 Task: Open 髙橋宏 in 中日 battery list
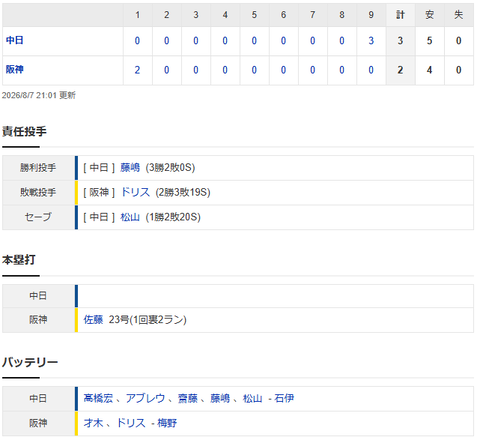[98, 398]
